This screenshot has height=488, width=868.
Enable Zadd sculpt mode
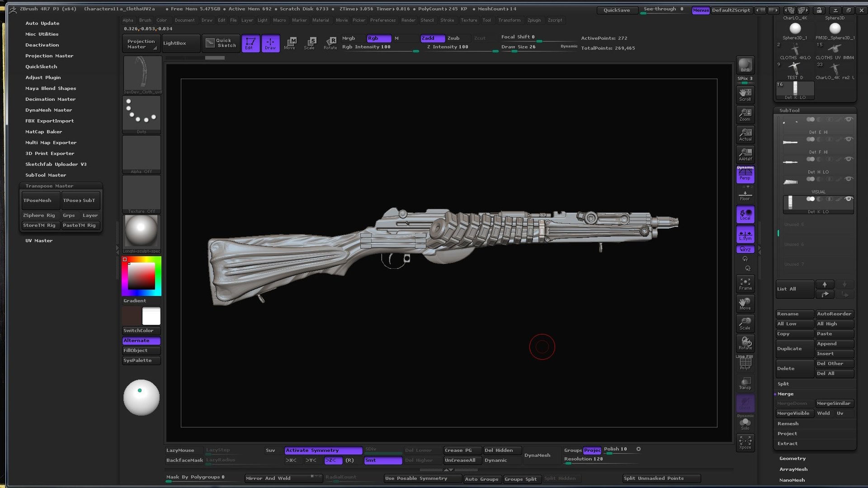point(433,38)
